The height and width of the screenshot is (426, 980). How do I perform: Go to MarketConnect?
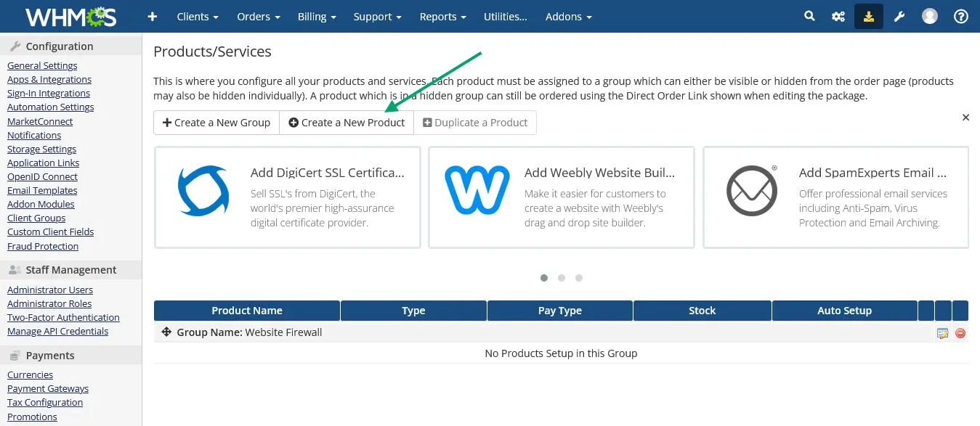click(40, 121)
